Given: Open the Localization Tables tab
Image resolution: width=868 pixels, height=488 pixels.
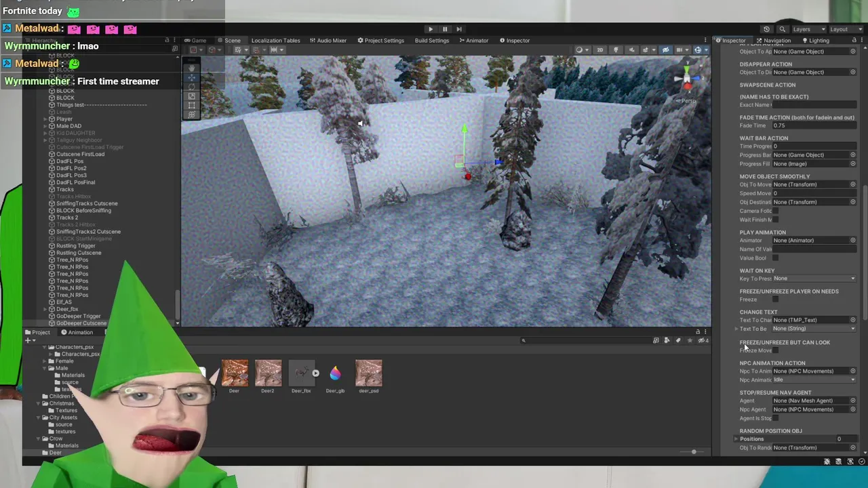Looking at the screenshot, I should (275, 41).
